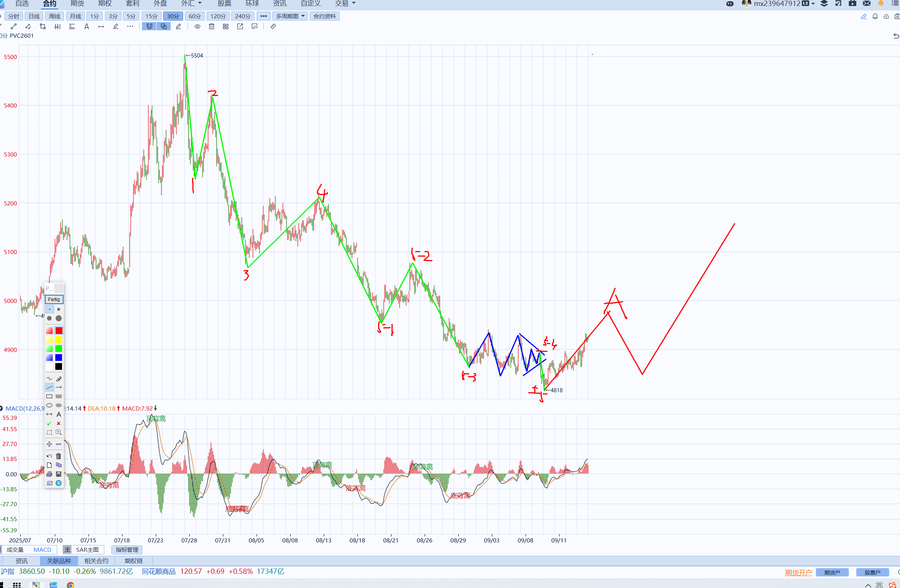Expand the 外汇 menu dropdown
Viewport: 900px width, 588px height.
point(191,4)
